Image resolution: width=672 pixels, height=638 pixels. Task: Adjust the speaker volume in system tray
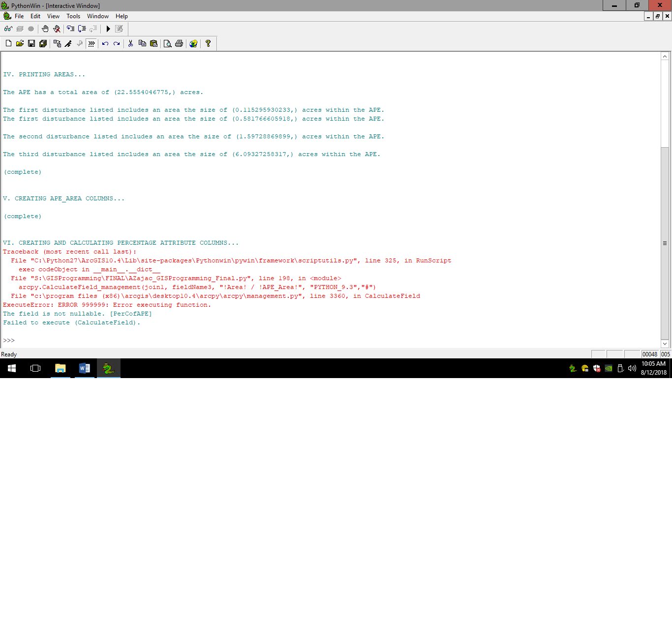[x=632, y=368]
